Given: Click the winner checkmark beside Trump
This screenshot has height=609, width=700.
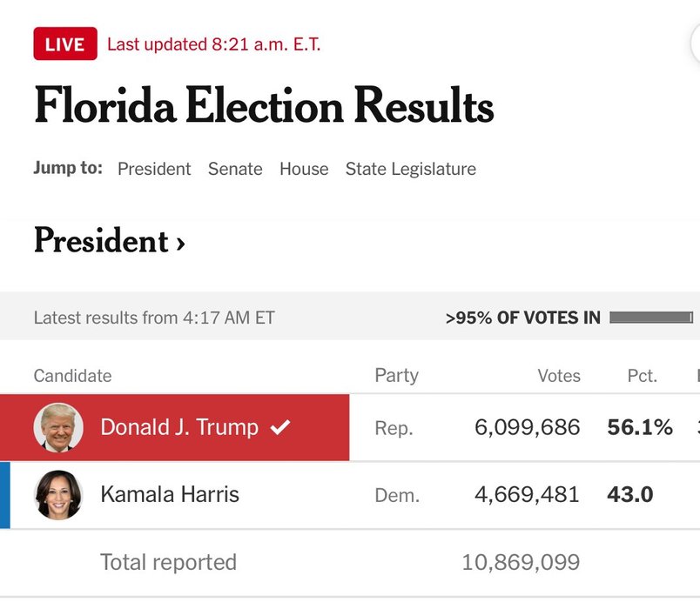Looking at the screenshot, I should click(x=279, y=427).
